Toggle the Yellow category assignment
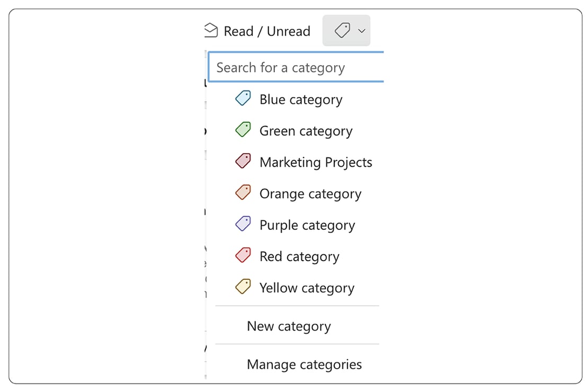 [306, 288]
